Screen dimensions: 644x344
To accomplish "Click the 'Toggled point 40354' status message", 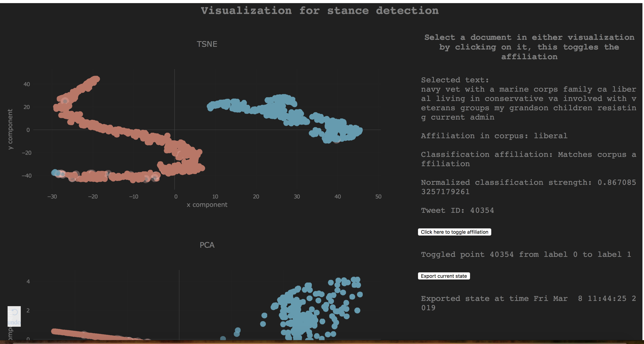I will pos(526,255).
